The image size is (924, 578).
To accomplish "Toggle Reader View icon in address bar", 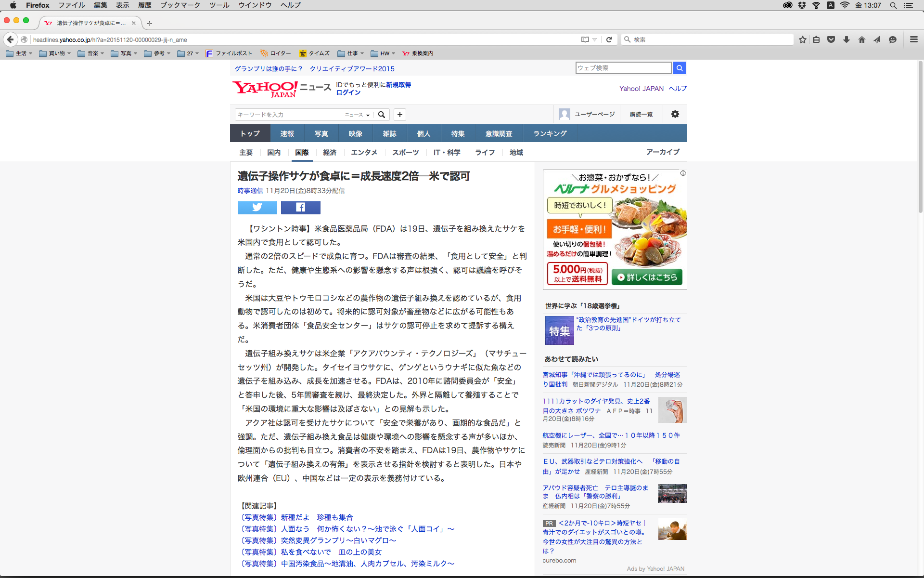I will (x=585, y=39).
